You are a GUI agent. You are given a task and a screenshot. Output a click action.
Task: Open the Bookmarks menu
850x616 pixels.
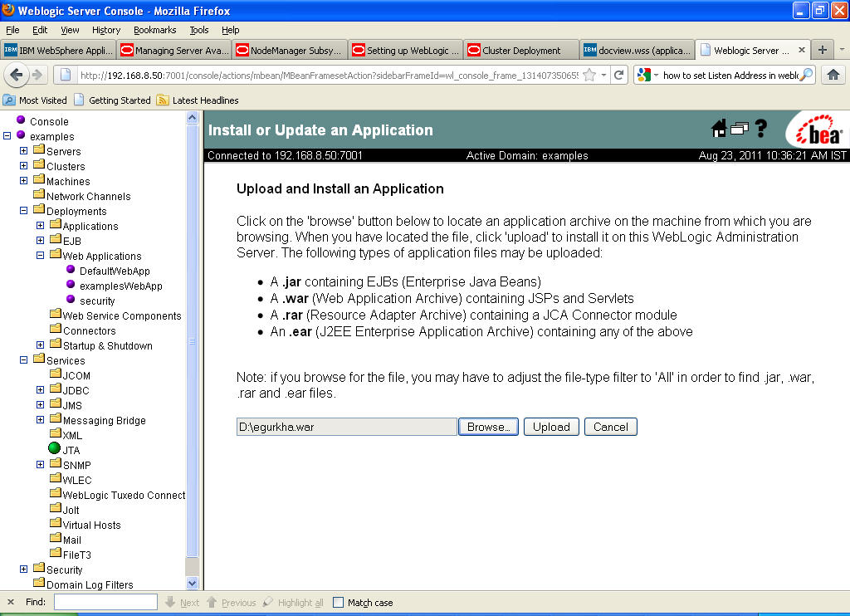tap(154, 30)
